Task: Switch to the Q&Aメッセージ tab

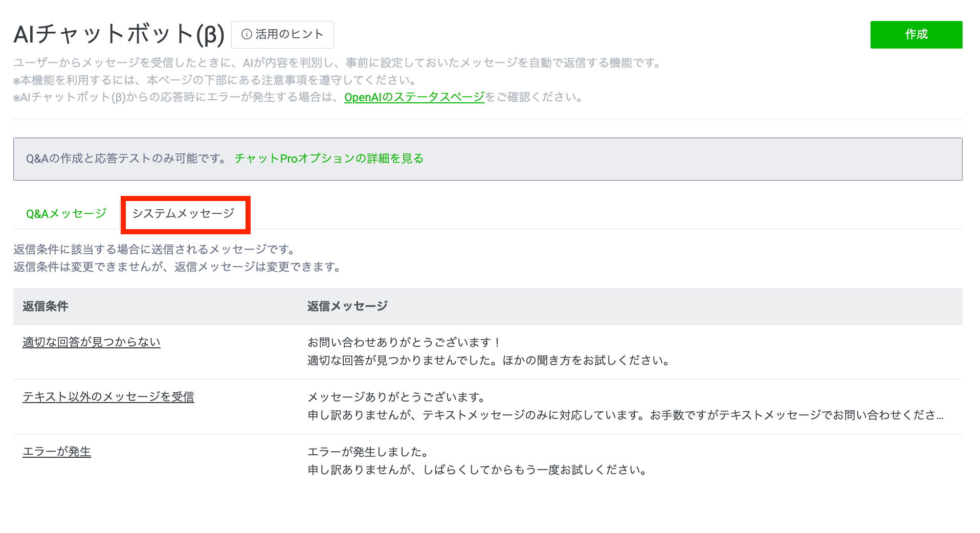Action: tap(66, 213)
